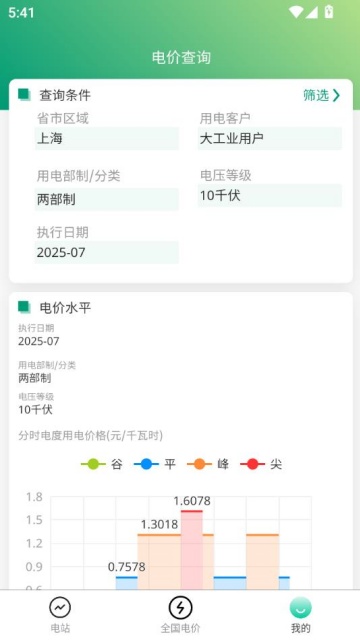Toggle the 峰 legend series

208,464
